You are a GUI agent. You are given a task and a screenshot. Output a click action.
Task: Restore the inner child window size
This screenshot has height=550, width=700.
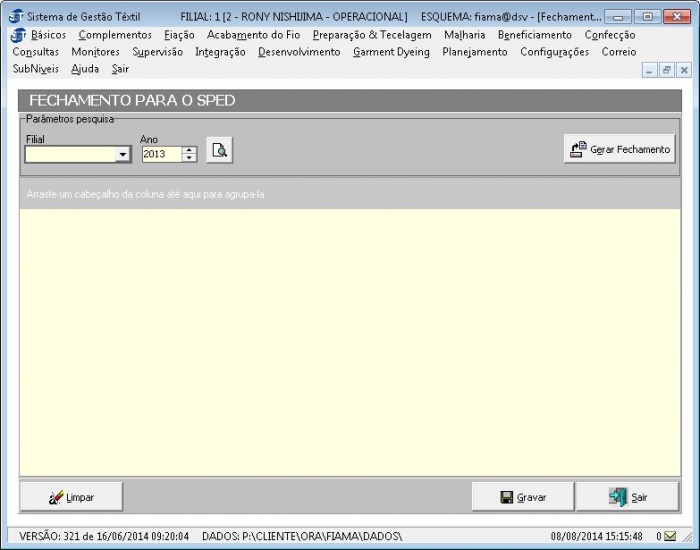(x=667, y=70)
